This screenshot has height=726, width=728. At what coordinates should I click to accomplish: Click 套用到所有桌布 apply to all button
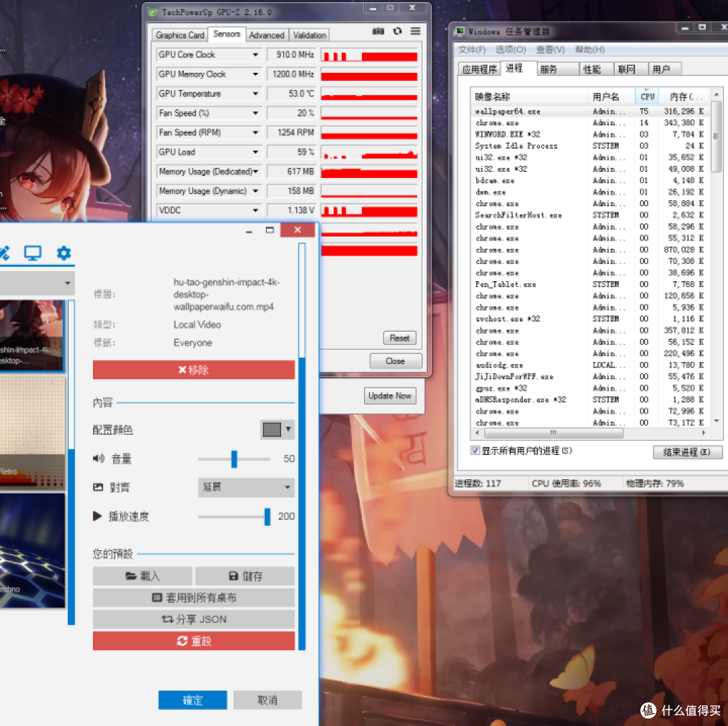point(193,598)
